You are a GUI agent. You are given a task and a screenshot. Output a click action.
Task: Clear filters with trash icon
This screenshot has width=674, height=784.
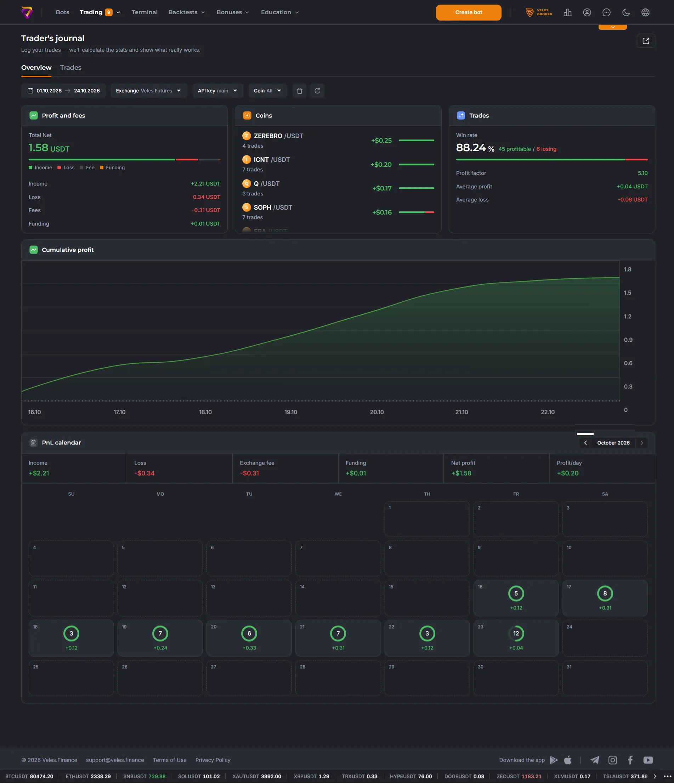click(x=299, y=91)
